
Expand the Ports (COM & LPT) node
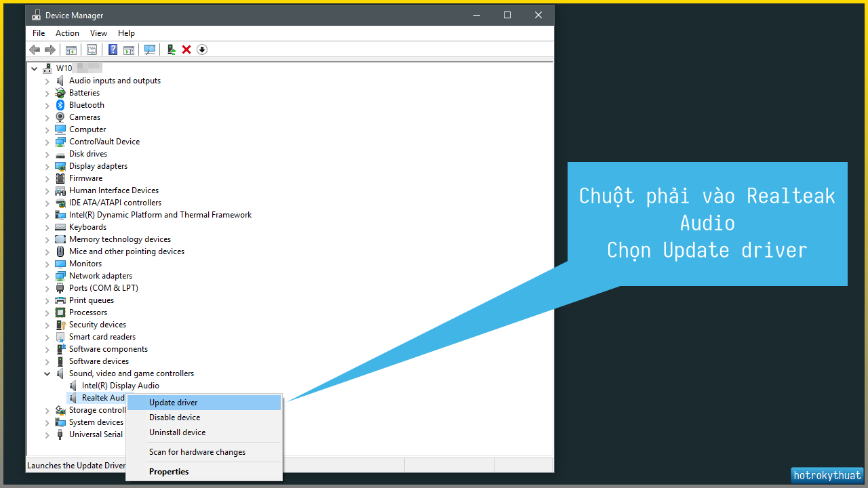[47, 288]
